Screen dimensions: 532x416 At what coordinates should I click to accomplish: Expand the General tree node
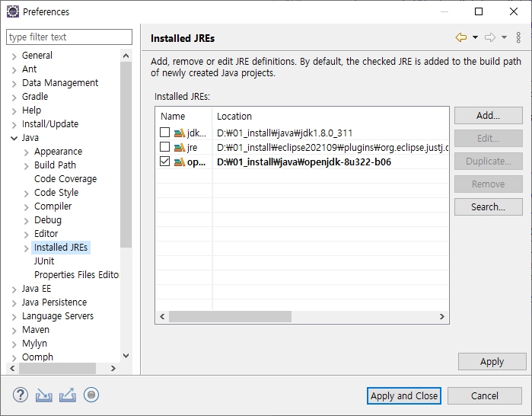point(14,56)
